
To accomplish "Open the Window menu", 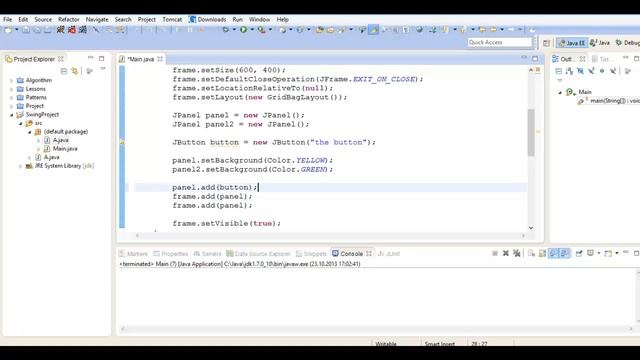I will pos(260,19).
